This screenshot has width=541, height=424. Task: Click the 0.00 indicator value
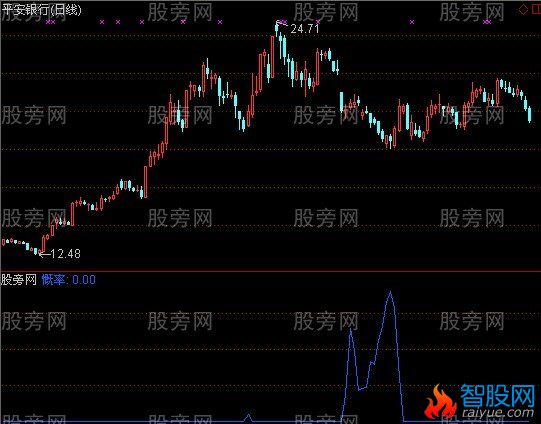click(x=84, y=279)
